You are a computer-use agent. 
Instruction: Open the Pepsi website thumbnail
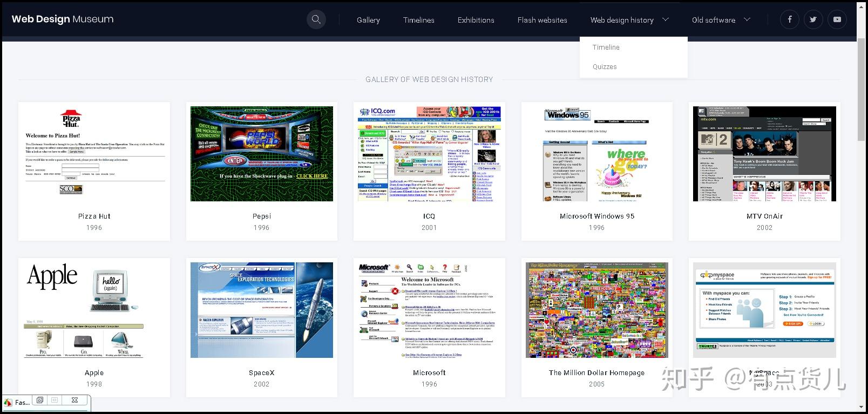[262, 154]
